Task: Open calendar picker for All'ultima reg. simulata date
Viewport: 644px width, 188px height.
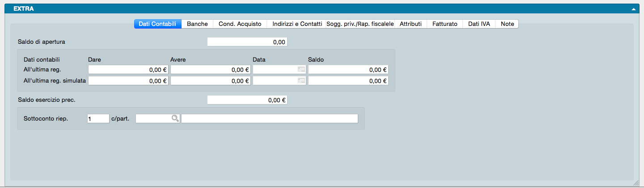Action: [301, 81]
